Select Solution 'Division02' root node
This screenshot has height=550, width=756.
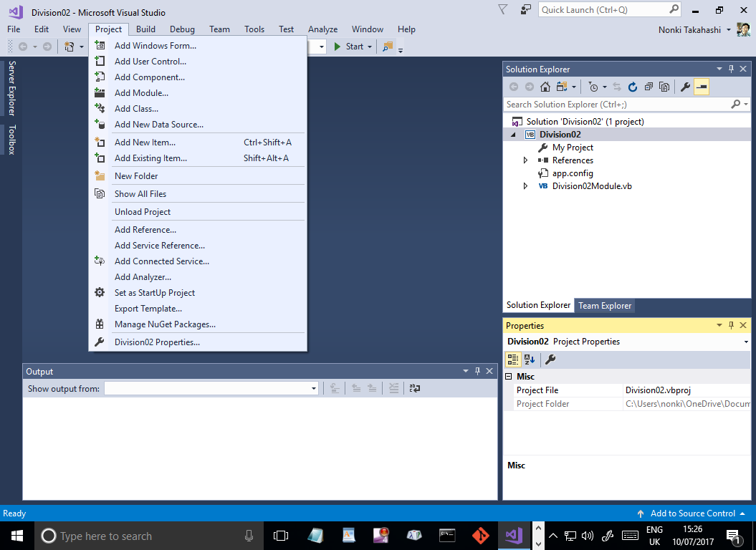[x=585, y=122]
